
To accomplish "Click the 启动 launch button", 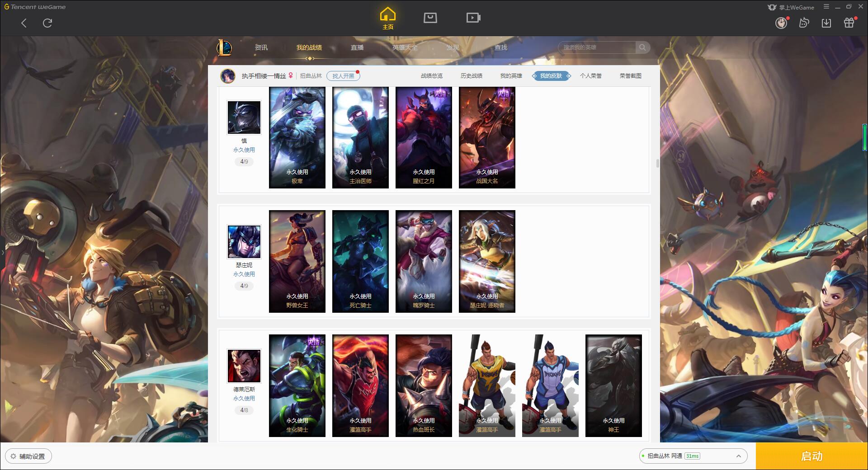I will click(812, 456).
